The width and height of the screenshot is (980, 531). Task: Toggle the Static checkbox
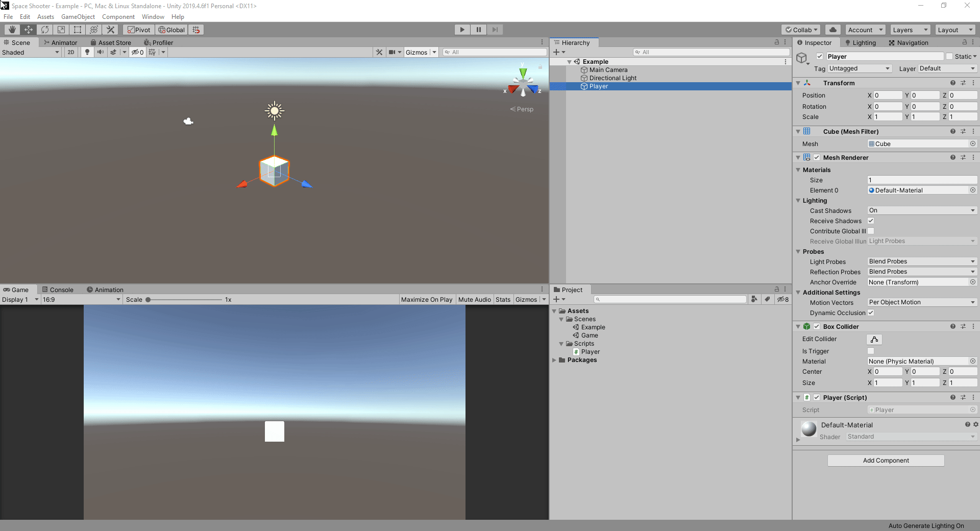[x=949, y=56]
